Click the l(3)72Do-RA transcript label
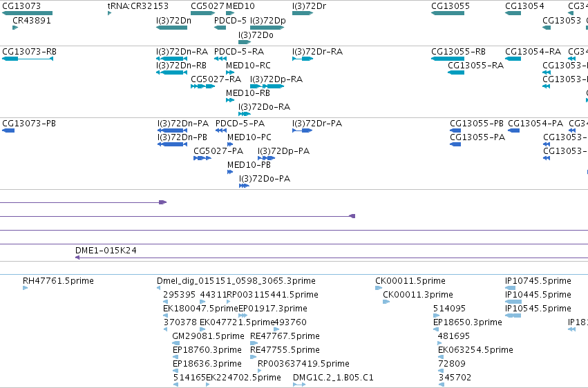 coord(265,107)
